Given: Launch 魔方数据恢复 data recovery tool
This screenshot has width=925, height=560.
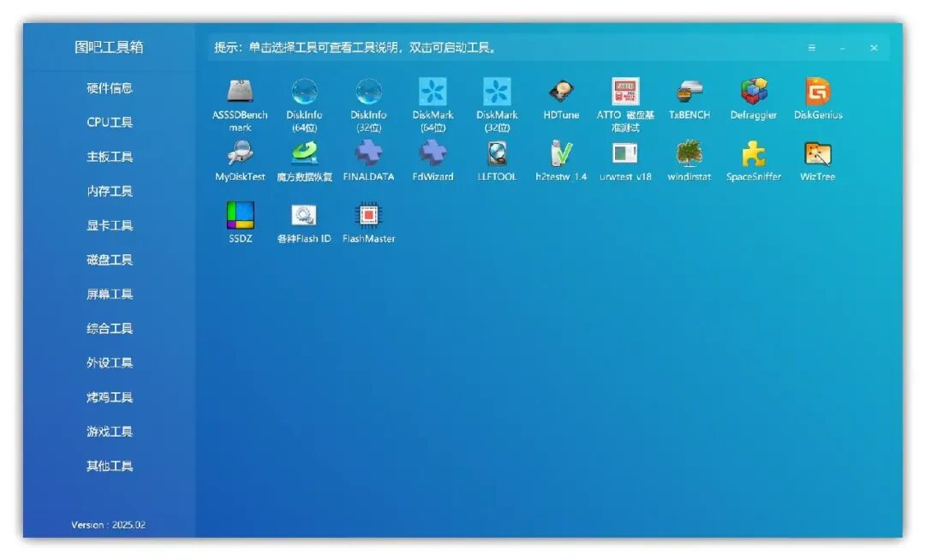Looking at the screenshot, I should [304, 157].
